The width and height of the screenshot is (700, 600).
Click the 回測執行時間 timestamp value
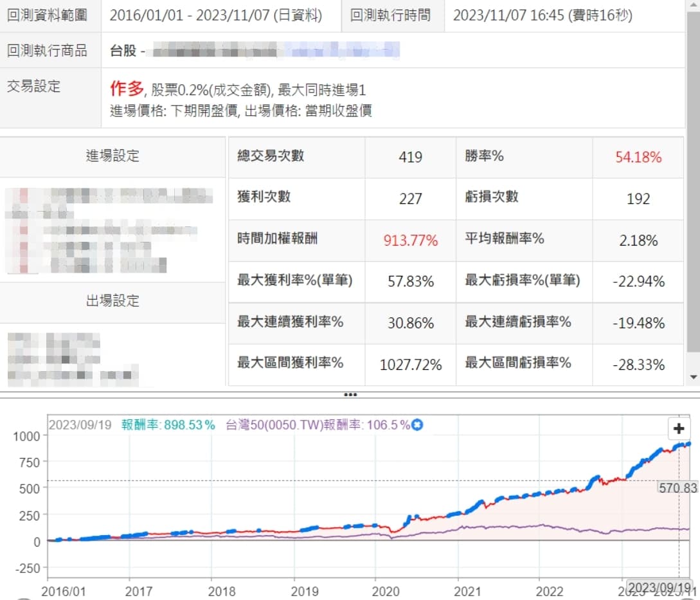[543, 15]
